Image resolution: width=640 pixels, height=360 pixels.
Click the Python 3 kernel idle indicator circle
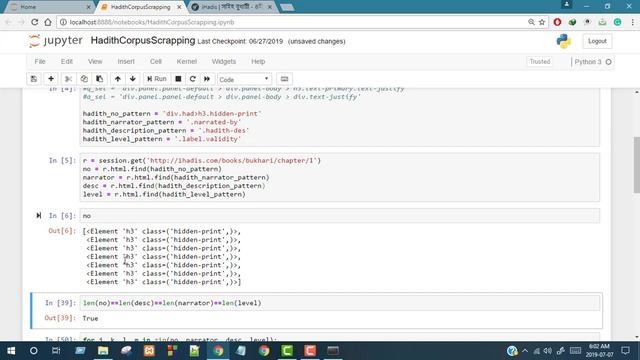coord(609,62)
